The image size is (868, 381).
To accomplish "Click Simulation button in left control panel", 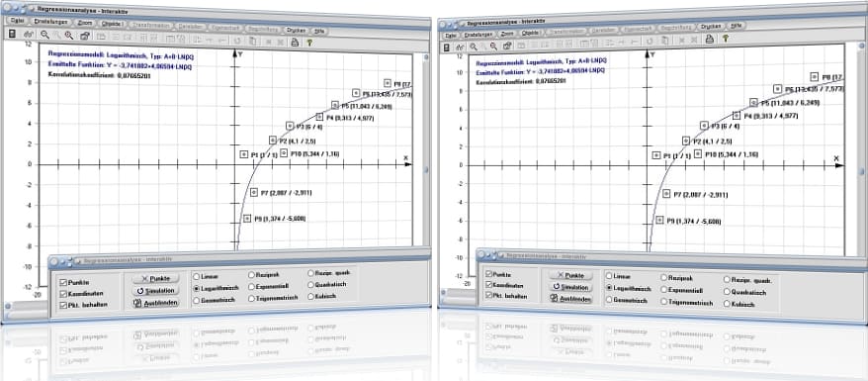I will tap(155, 290).
